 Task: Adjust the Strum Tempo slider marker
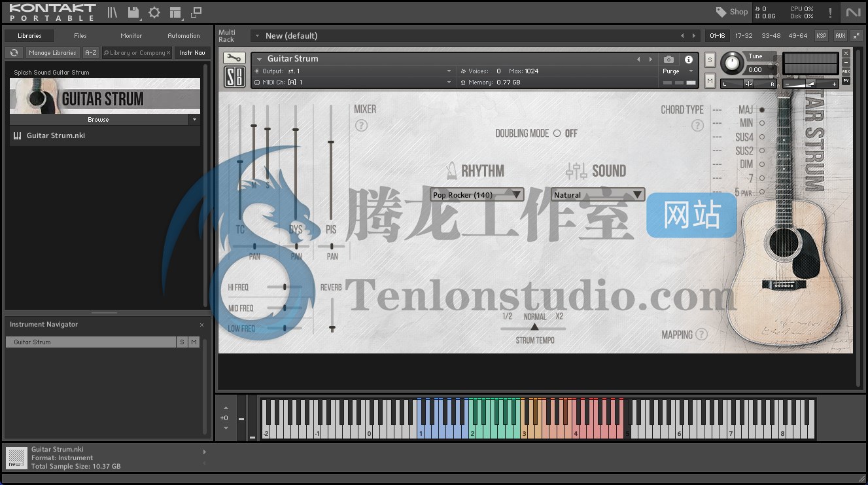pos(534,326)
